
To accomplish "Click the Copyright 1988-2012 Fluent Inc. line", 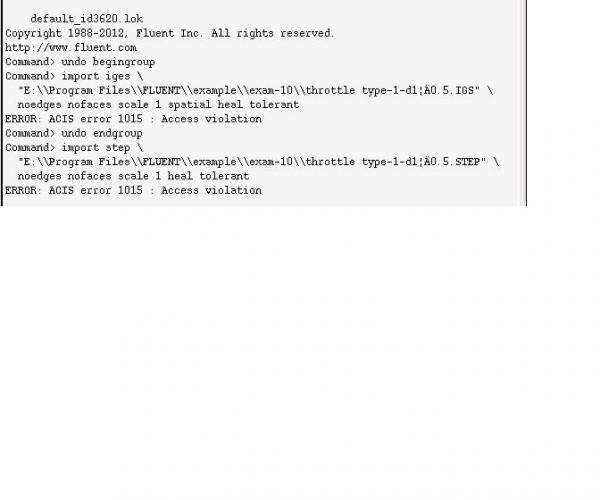I will coord(170,33).
